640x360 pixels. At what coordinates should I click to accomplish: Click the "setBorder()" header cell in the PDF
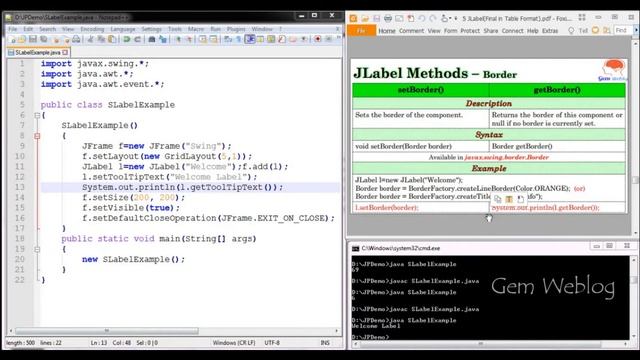[x=421, y=90]
